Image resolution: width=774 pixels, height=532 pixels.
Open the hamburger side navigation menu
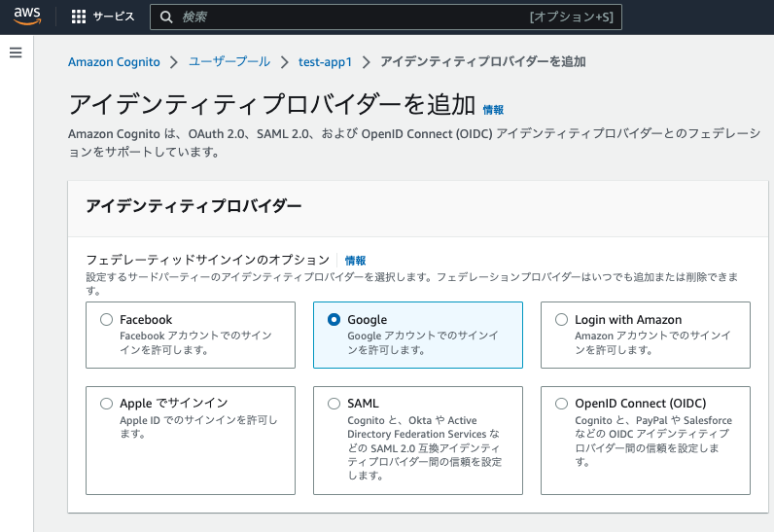pyautogui.click(x=16, y=53)
